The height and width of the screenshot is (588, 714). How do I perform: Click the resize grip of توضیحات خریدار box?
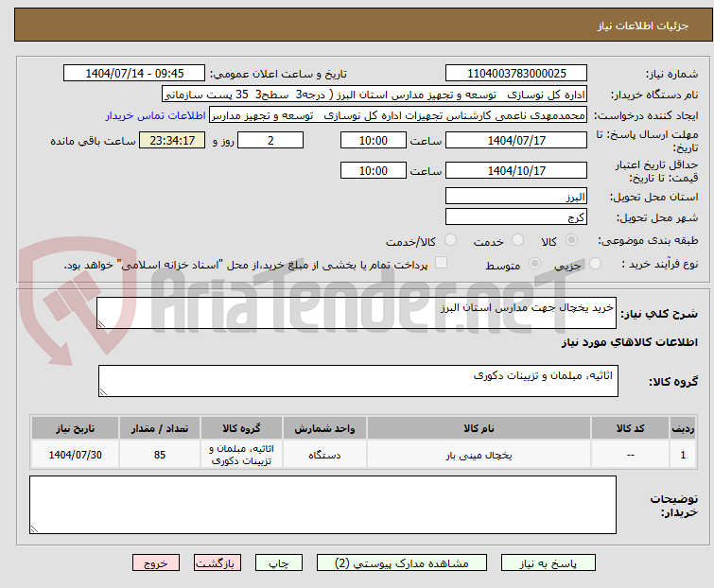pyautogui.click(x=34, y=528)
